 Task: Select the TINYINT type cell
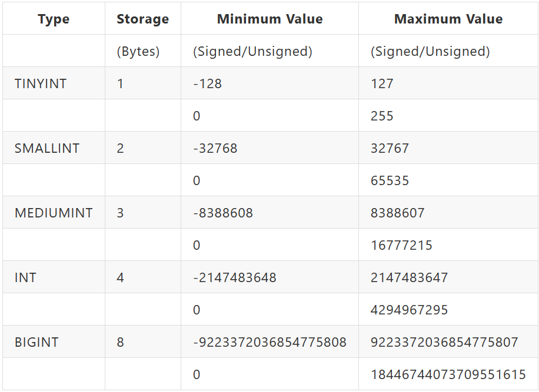click(x=41, y=83)
